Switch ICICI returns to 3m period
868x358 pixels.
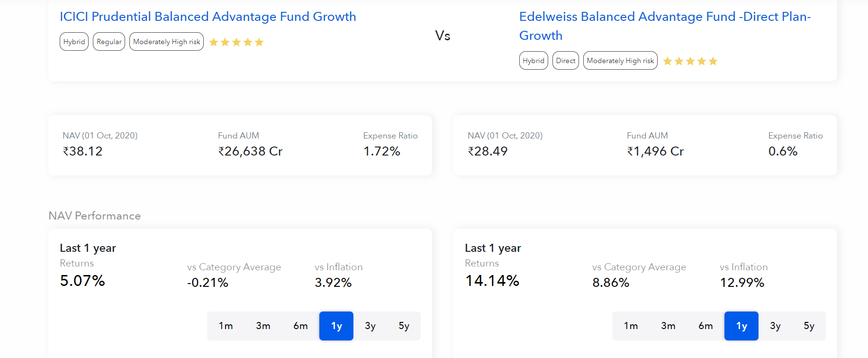point(263,326)
